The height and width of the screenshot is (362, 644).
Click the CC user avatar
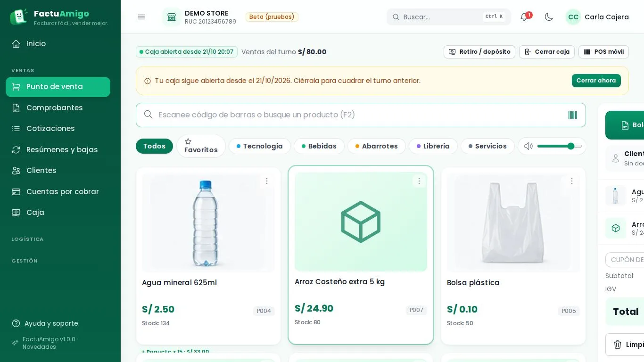(x=573, y=17)
